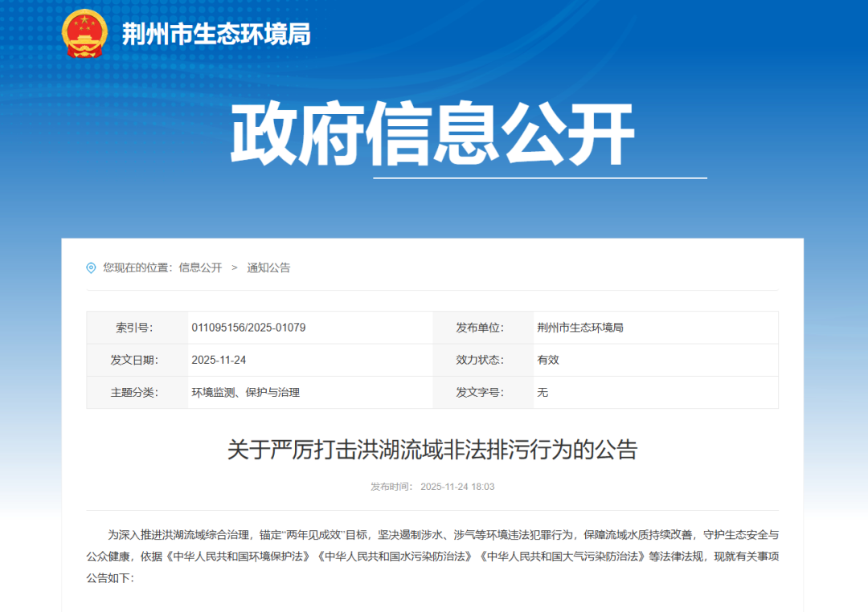868x612 pixels.
Task: Click the 发文日期 label cell
Action: (137, 361)
